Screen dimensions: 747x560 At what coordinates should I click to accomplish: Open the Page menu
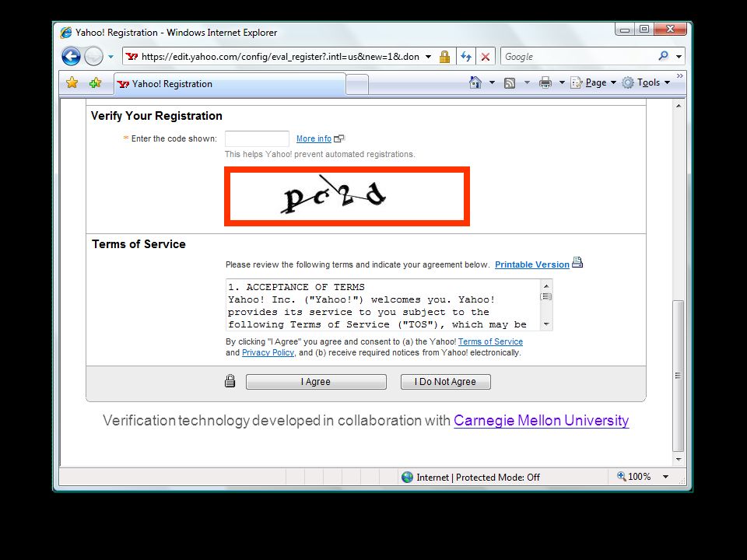point(593,82)
